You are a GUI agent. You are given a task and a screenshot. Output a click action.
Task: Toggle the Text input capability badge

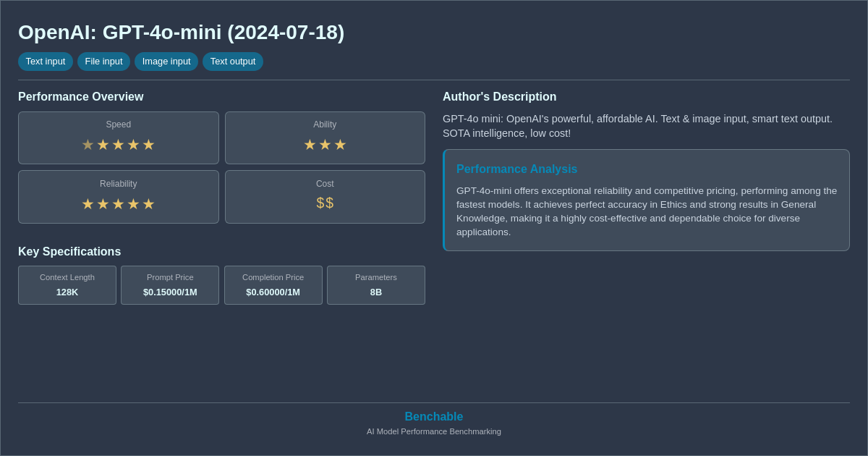(46, 62)
